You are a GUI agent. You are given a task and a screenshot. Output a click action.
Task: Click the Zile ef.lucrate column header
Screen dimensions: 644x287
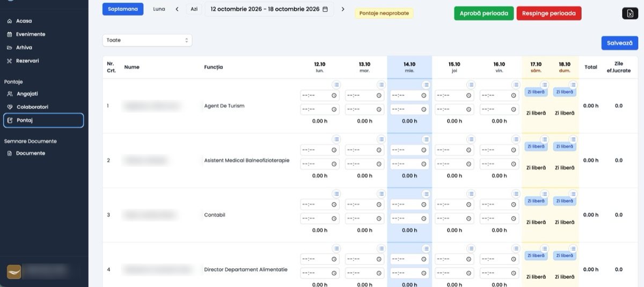point(618,67)
